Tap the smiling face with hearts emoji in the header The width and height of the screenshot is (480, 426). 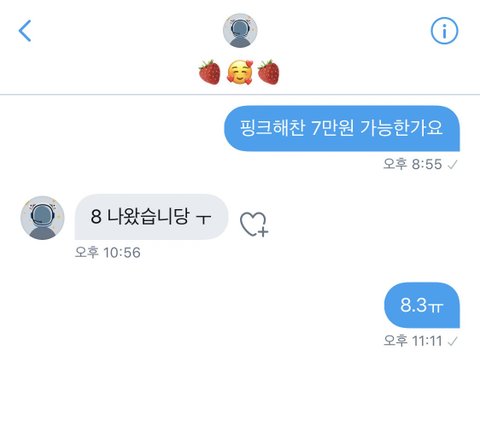click(240, 72)
